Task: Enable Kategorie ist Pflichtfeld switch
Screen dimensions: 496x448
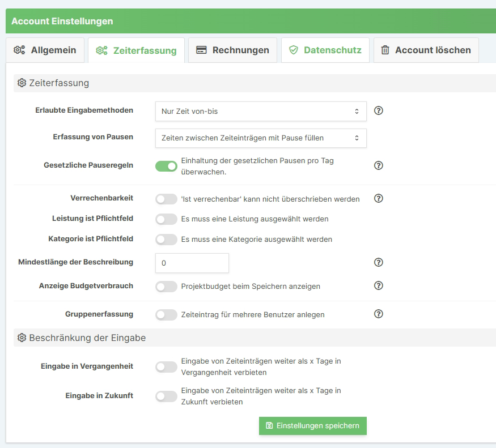Action: [x=167, y=240]
